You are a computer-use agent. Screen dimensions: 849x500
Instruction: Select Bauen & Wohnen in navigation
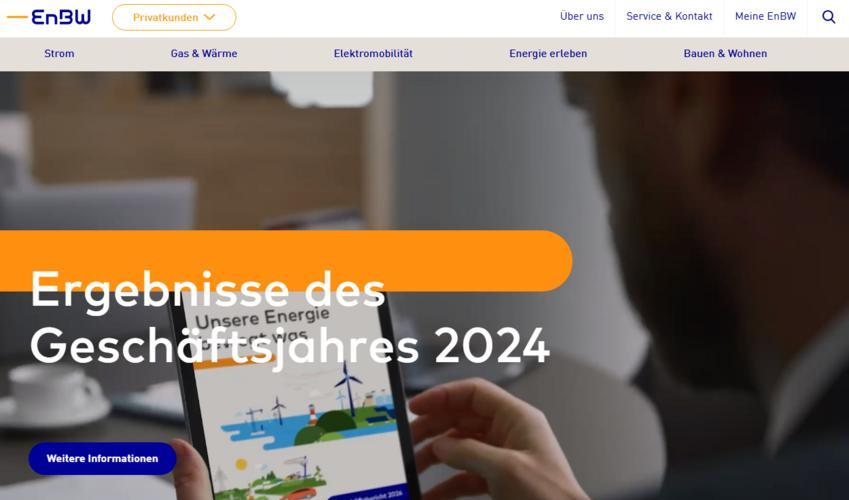725,54
